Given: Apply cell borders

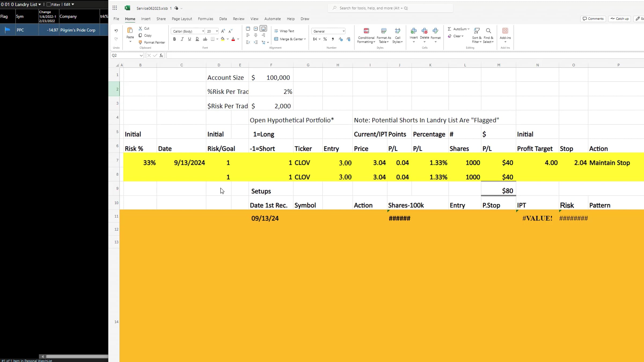Looking at the screenshot, I should pyautogui.click(x=213, y=39).
